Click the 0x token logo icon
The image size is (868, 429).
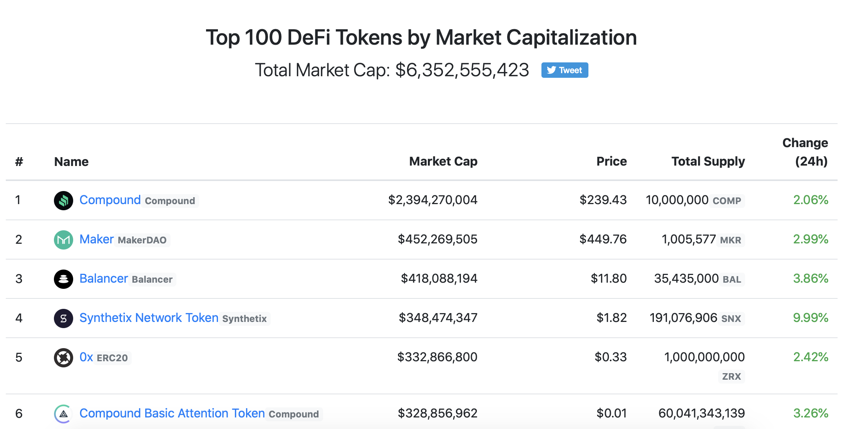point(64,357)
